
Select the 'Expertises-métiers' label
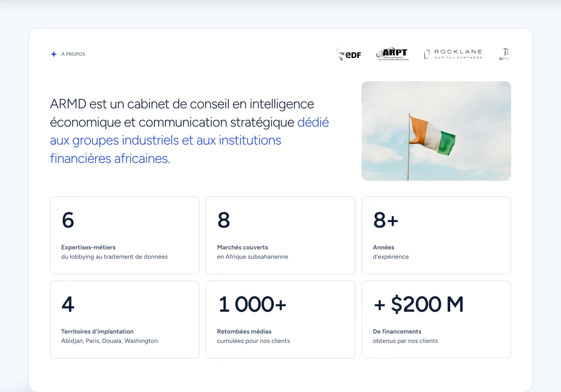89,247
